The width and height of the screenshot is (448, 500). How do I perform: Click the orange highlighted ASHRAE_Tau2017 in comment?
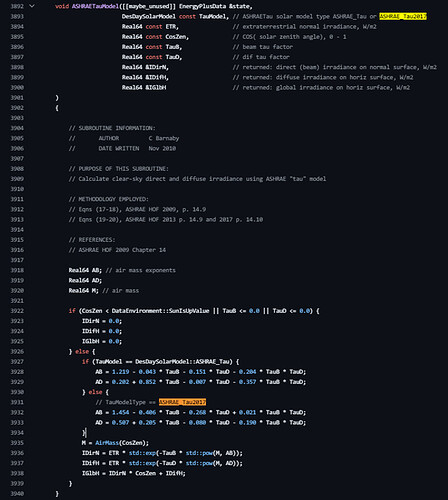click(x=182, y=402)
